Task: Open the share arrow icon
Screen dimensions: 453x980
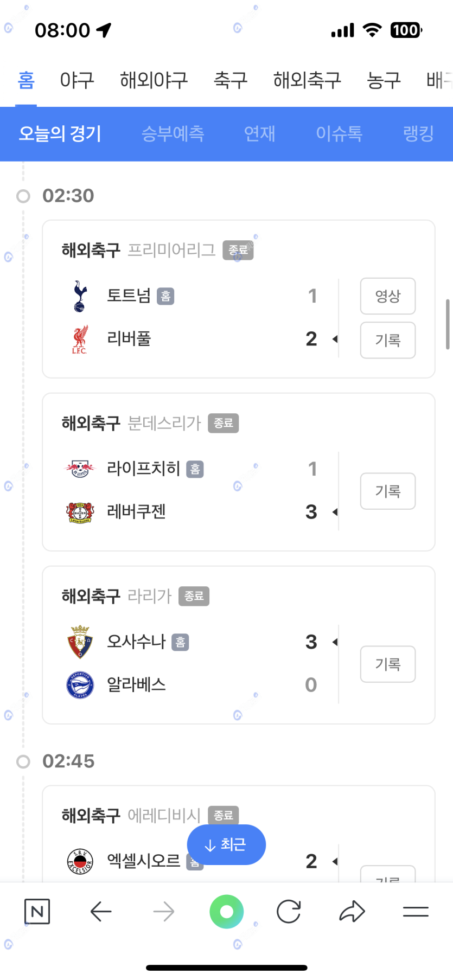Action: (352, 911)
